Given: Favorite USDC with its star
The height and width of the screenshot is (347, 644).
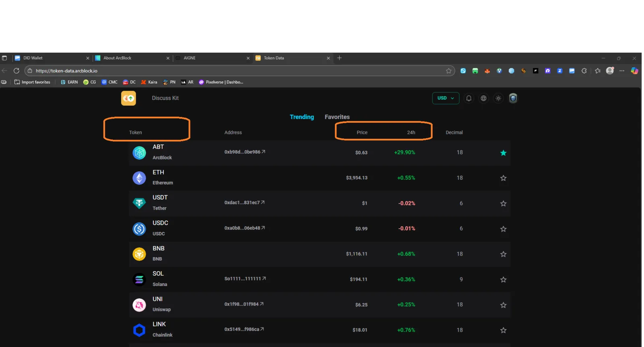Looking at the screenshot, I should click(x=503, y=229).
